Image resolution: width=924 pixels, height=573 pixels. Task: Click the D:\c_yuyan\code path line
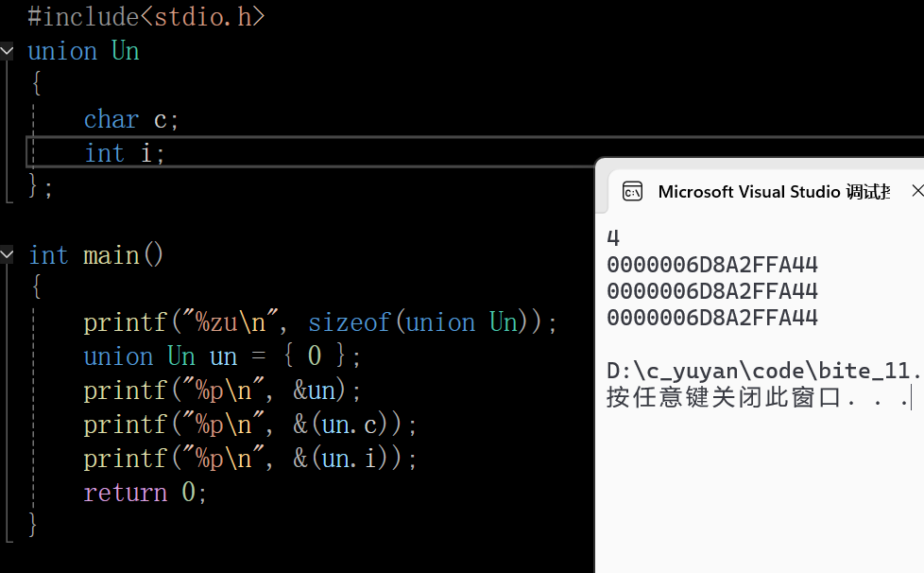765,372
